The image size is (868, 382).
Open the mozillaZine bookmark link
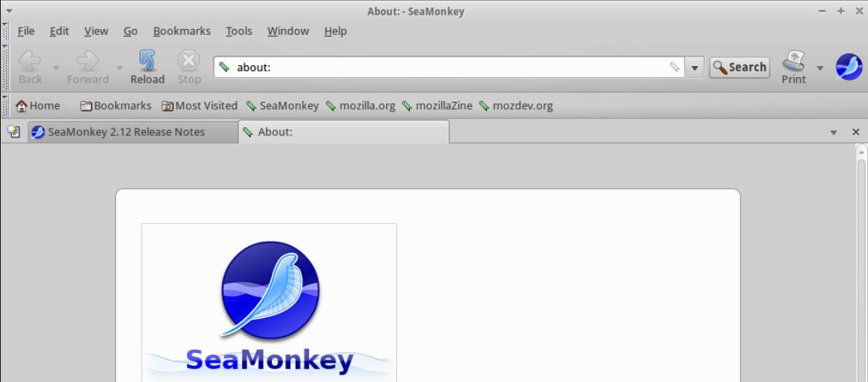(437, 106)
